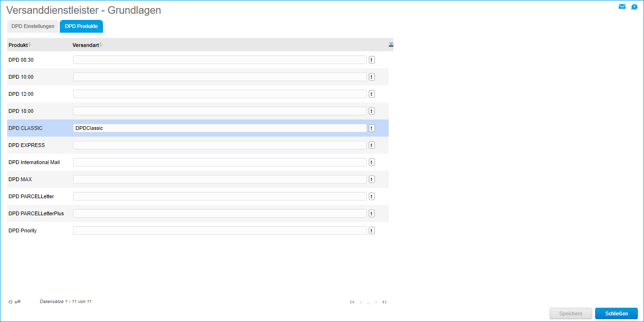This screenshot has width=644, height=322.
Task: Toggle the filter dots icon in footer
Action: coord(18,302)
